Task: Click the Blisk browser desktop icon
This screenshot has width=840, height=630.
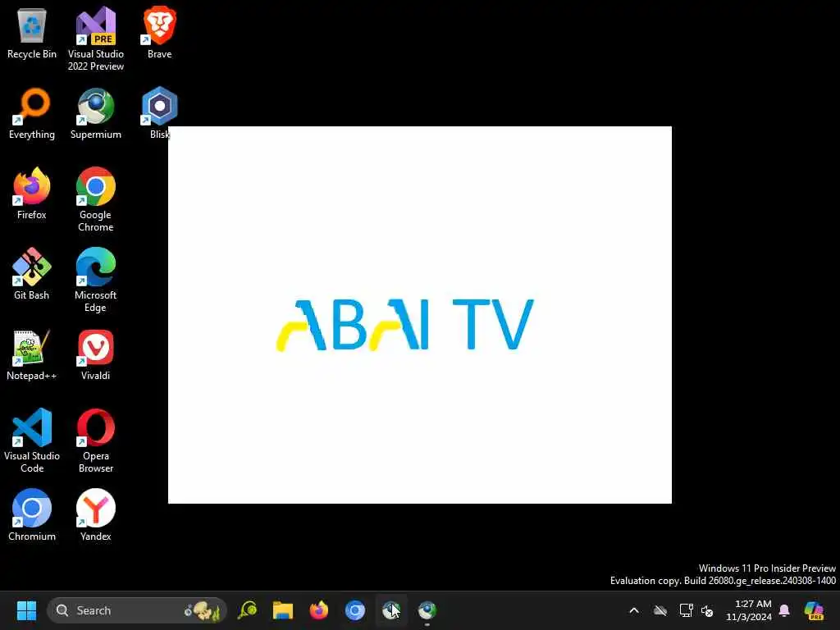Action: click(160, 113)
